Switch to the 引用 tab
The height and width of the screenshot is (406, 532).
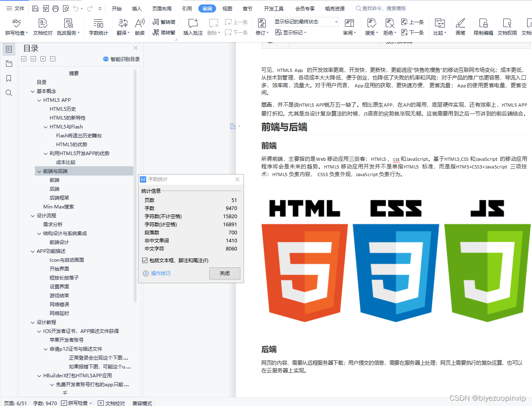[187, 8]
